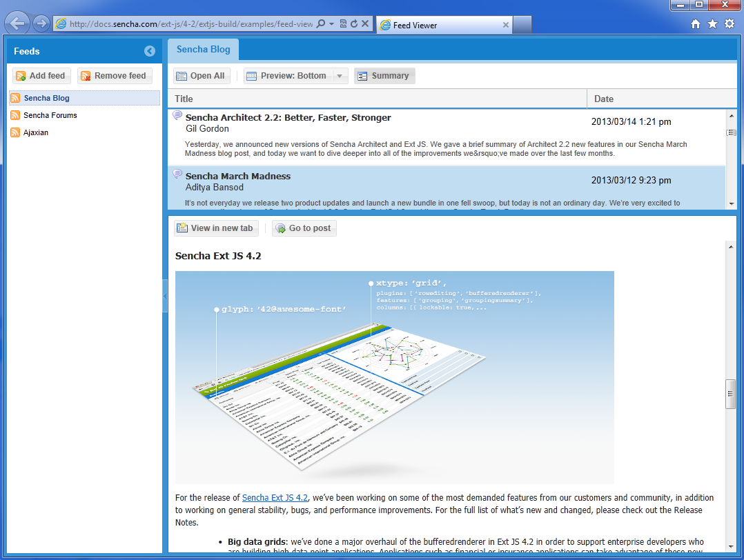Stop loading with the address bar X

coord(365,23)
